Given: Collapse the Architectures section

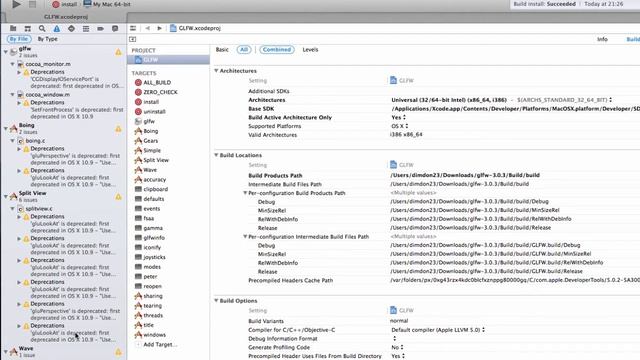Looking at the screenshot, I should click(x=216, y=71).
